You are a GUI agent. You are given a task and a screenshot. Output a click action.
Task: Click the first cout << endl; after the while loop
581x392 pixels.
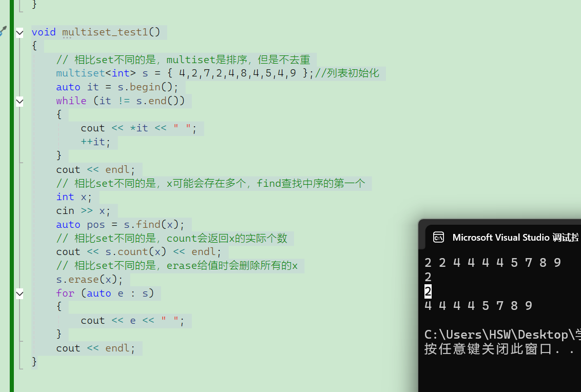pyautogui.click(x=95, y=170)
